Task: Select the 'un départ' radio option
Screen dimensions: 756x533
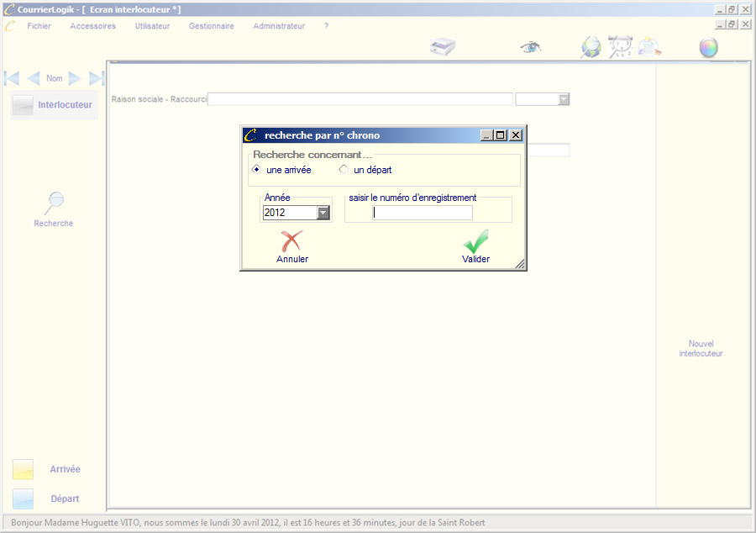Action: coord(344,170)
